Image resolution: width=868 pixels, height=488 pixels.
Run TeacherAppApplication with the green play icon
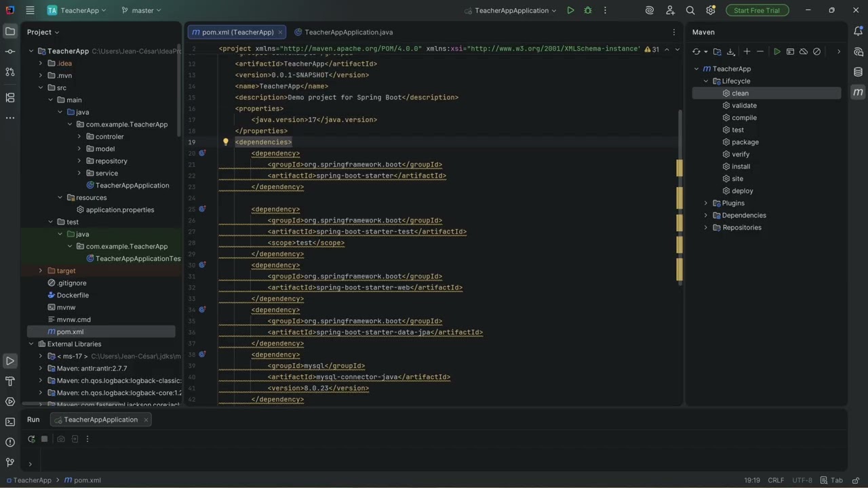point(570,10)
